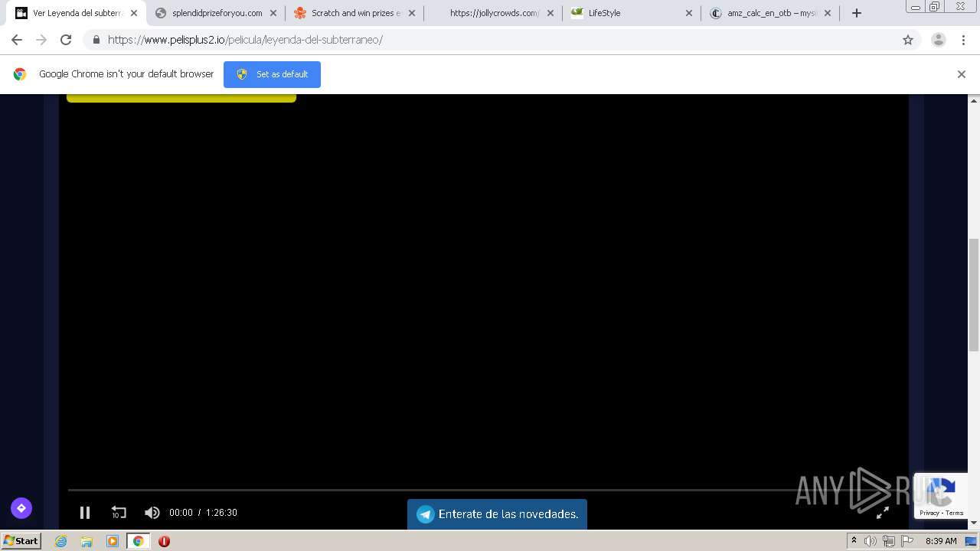Click Chrome icon in taskbar

(138, 541)
